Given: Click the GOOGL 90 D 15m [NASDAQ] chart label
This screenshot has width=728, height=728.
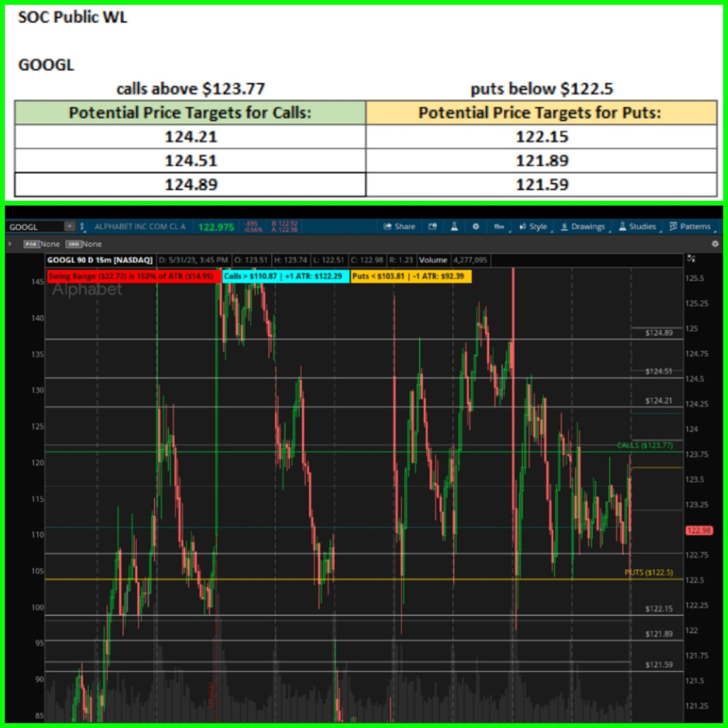Looking at the screenshot, I should (x=100, y=260).
